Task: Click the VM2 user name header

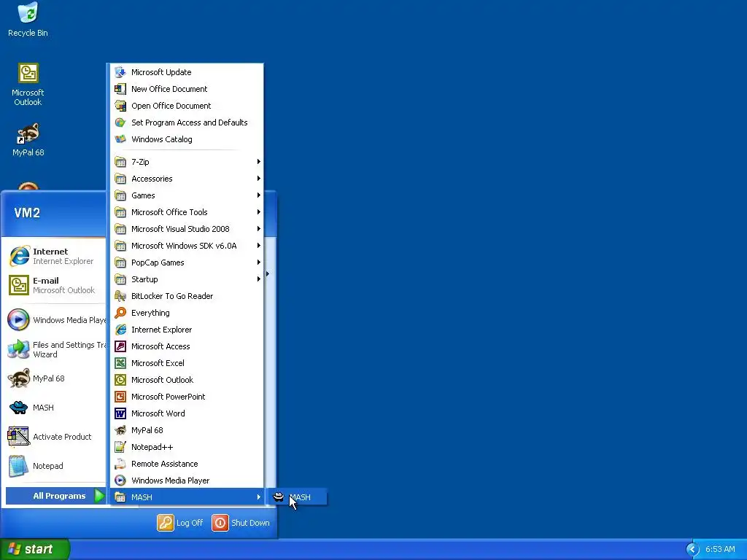Action: pos(27,213)
